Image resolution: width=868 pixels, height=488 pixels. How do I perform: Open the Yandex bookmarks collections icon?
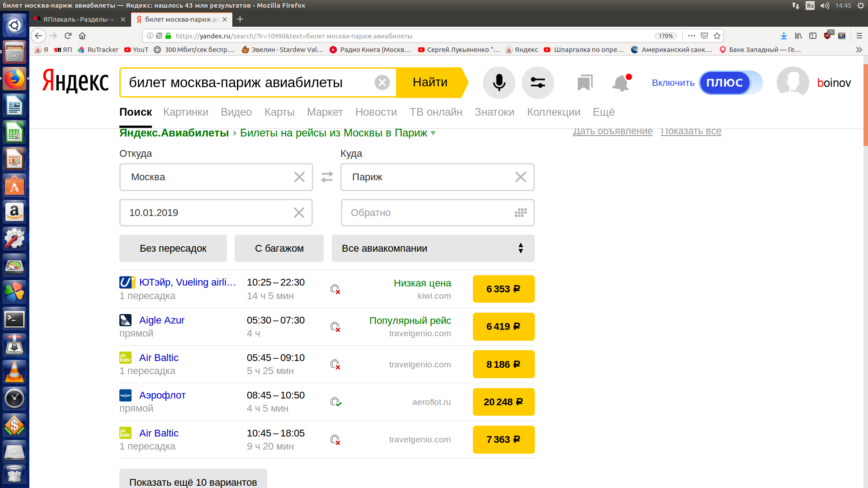585,83
